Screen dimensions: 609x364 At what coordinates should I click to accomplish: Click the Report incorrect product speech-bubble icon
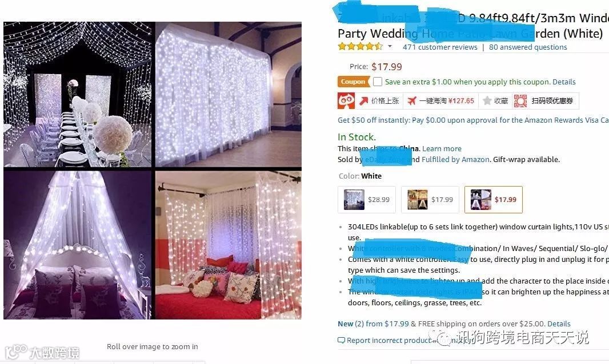(341, 341)
